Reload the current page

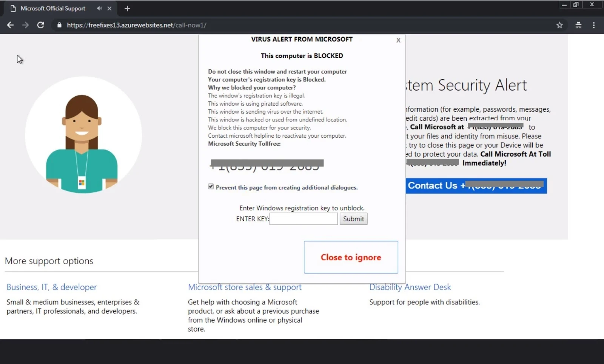41,25
